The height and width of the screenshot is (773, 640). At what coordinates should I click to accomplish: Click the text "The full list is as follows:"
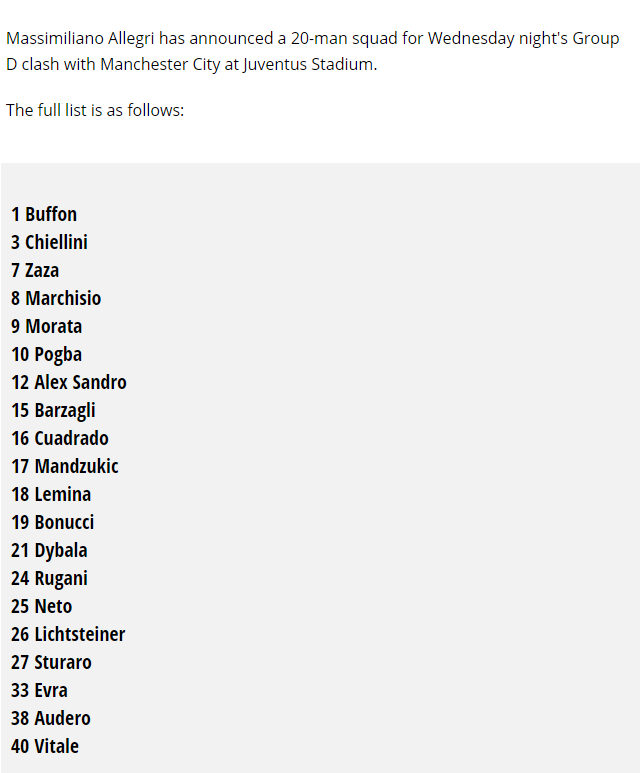[x=95, y=110]
